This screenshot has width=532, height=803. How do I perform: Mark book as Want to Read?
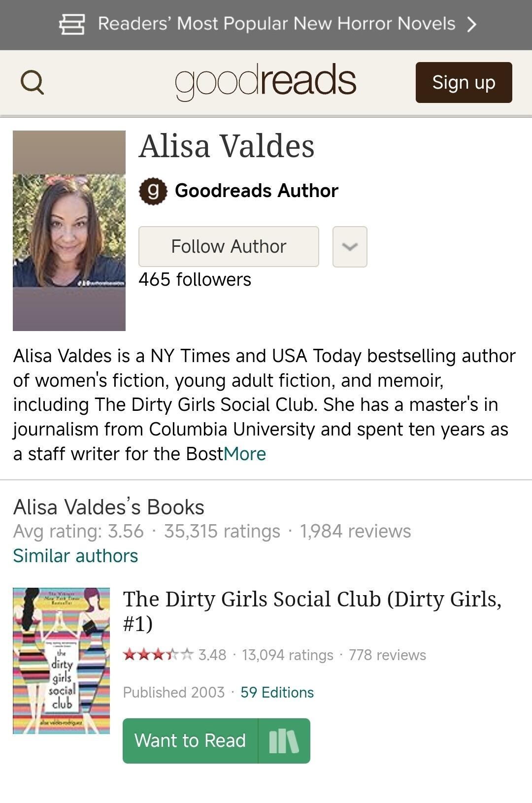[x=190, y=741]
